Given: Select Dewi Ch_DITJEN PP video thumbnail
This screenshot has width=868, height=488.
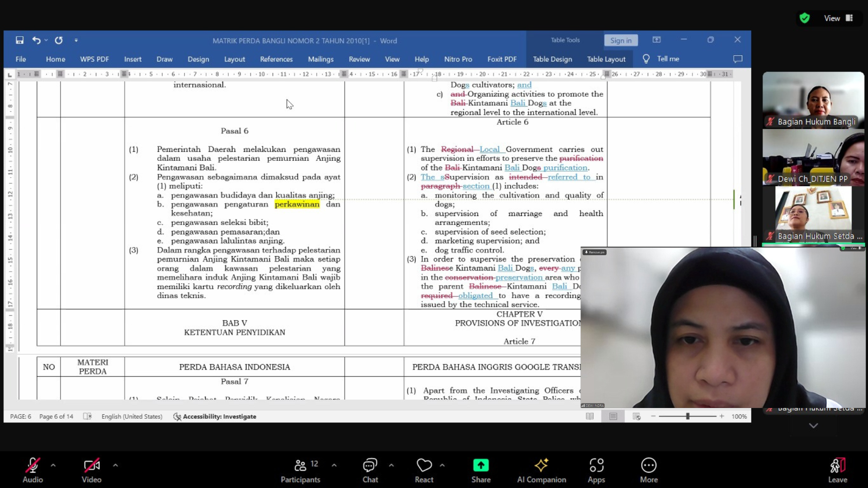Looking at the screenshot, I should 813,157.
